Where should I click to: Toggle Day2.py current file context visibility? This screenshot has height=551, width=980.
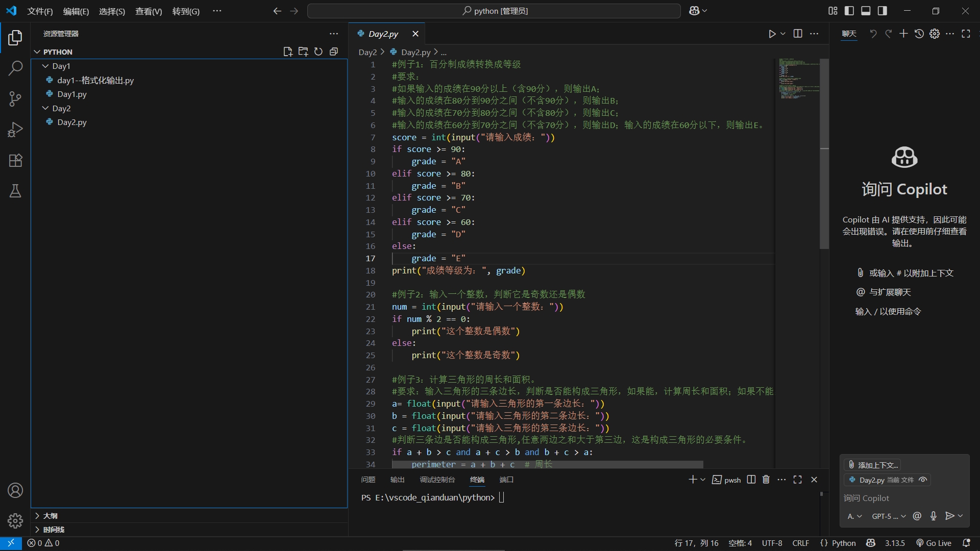[x=923, y=480]
